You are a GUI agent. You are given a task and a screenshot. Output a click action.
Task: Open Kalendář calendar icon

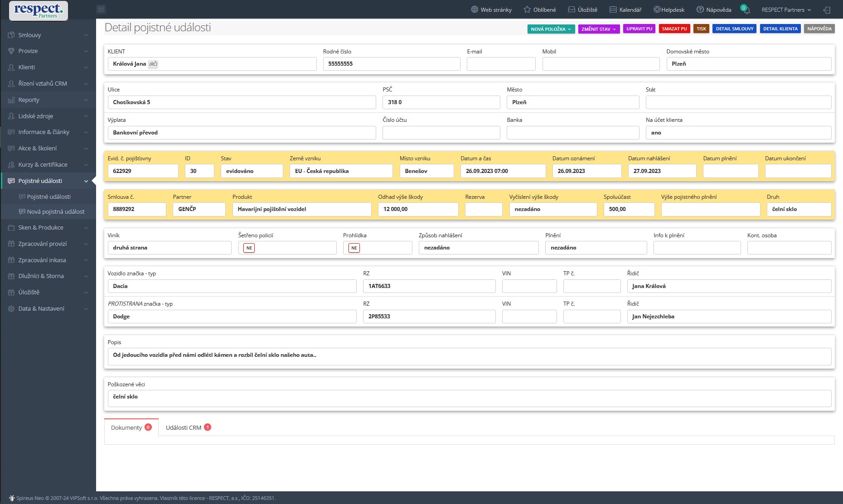[x=613, y=10]
